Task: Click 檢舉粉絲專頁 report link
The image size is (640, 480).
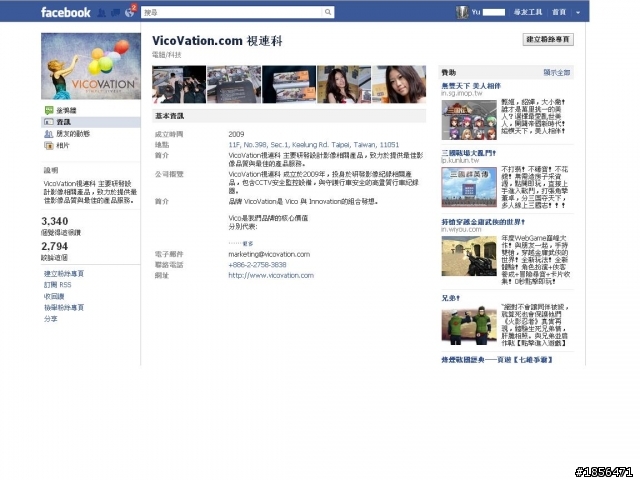Action: pos(64,307)
